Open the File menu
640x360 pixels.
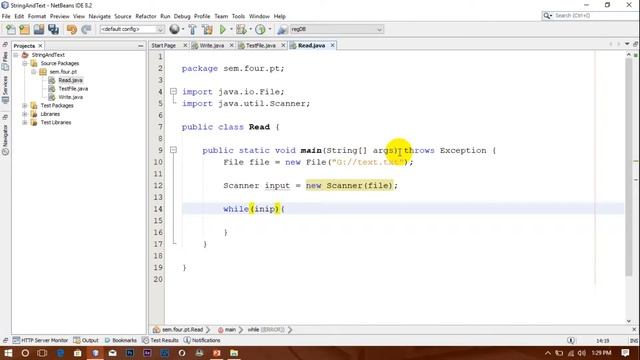click(x=6, y=16)
